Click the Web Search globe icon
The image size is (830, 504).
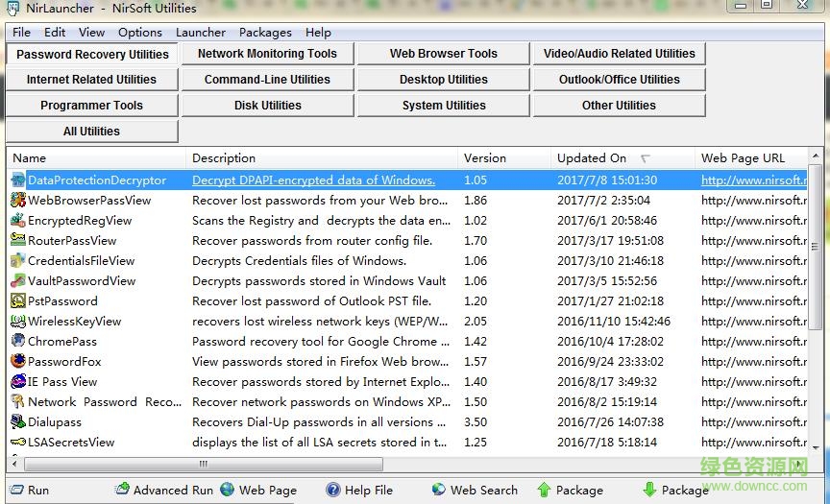pyautogui.click(x=439, y=490)
